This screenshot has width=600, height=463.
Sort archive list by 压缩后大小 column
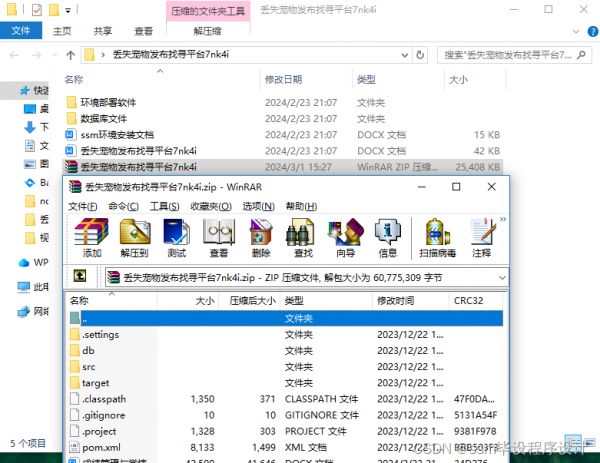(x=250, y=300)
